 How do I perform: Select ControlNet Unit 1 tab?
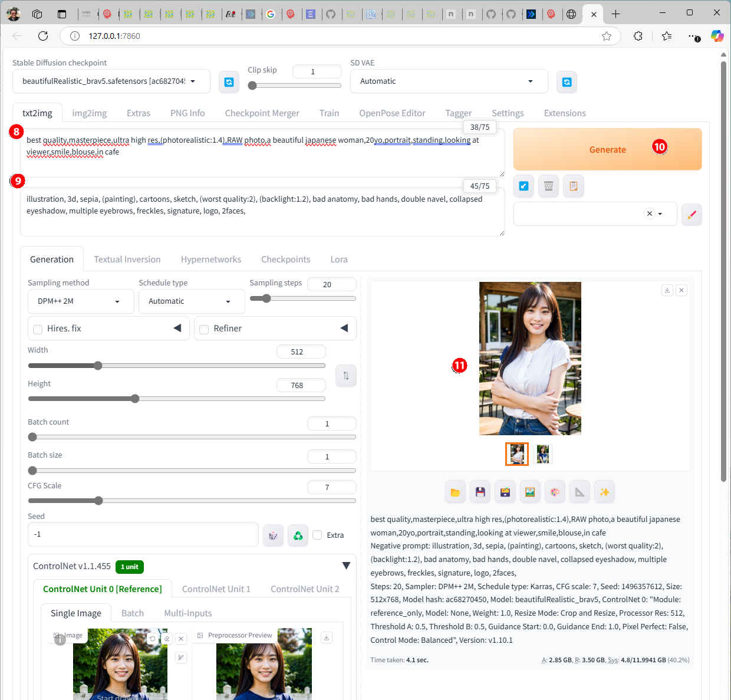point(216,589)
